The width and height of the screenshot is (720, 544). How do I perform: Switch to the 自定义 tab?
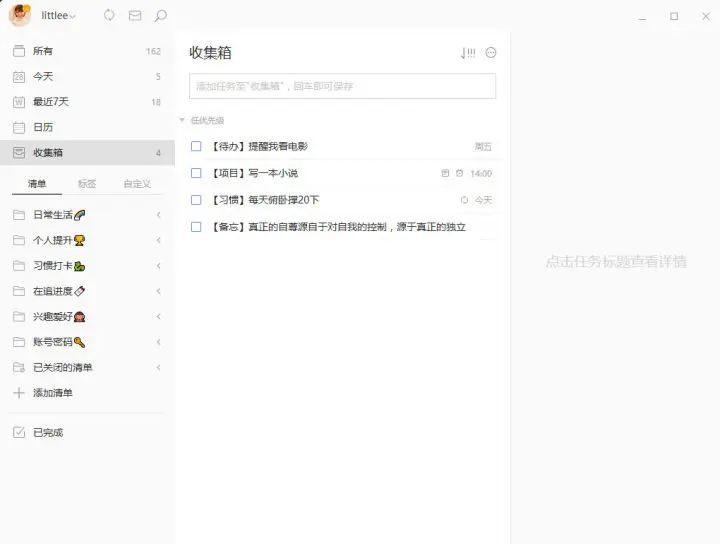click(x=137, y=184)
